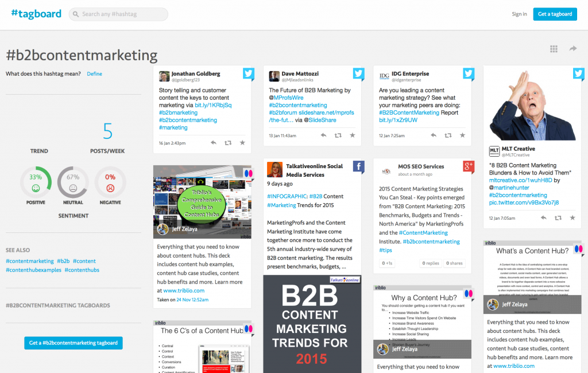Favorite Jonathan Goldberg's tweet
The image size is (588, 373).
coord(242,143)
